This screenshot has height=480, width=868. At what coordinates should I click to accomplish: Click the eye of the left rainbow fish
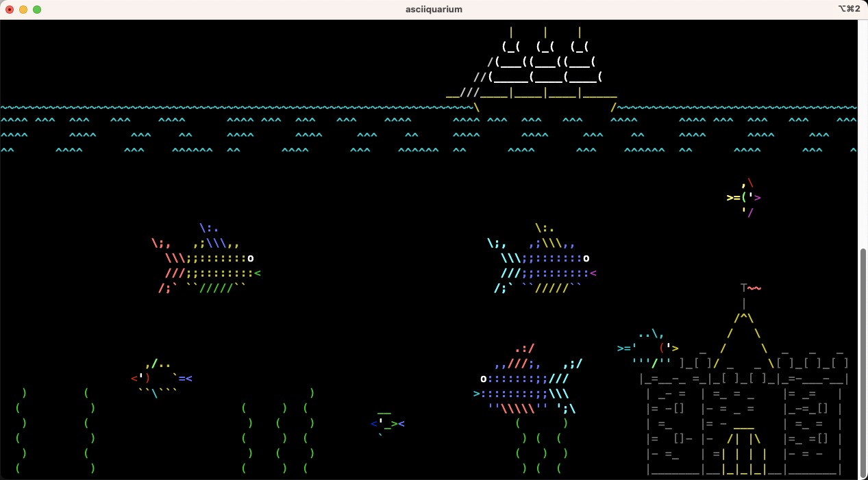(250, 259)
